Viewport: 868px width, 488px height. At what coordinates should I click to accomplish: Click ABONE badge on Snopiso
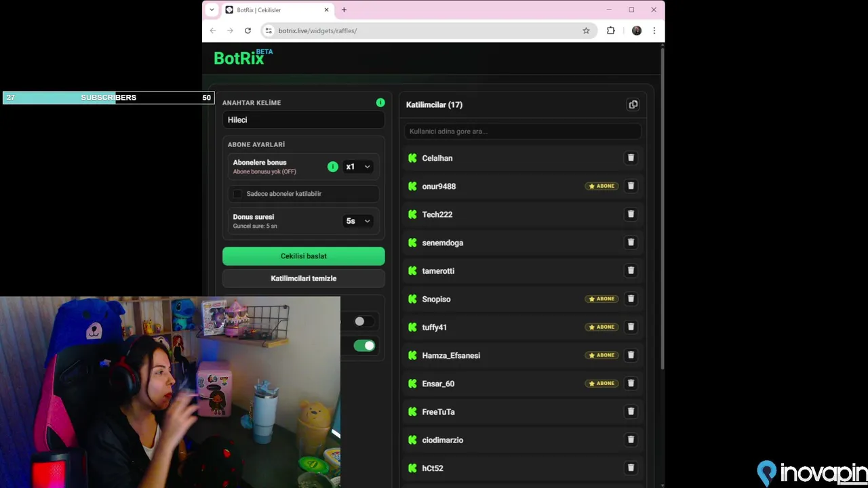click(x=601, y=299)
